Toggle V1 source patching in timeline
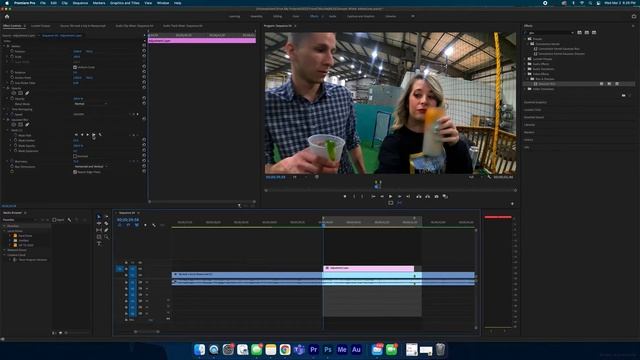Screen dimensions: 640x360 pyautogui.click(x=119, y=269)
